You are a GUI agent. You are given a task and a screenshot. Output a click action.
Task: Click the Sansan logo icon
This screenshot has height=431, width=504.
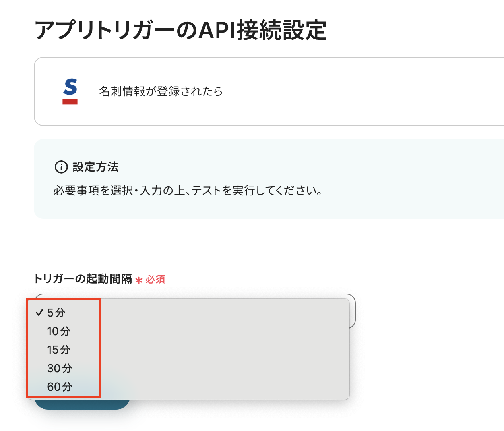pyautogui.click(x=70, y=91)
